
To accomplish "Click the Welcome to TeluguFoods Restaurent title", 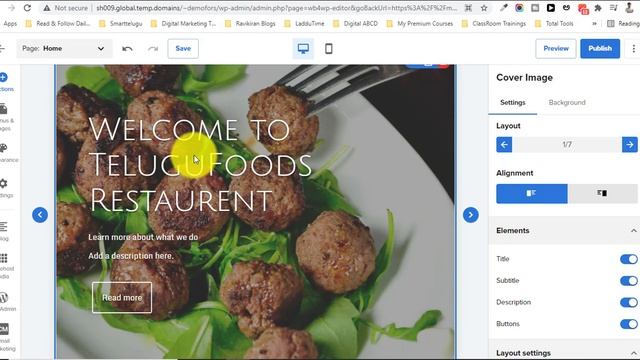I will 200,164.
